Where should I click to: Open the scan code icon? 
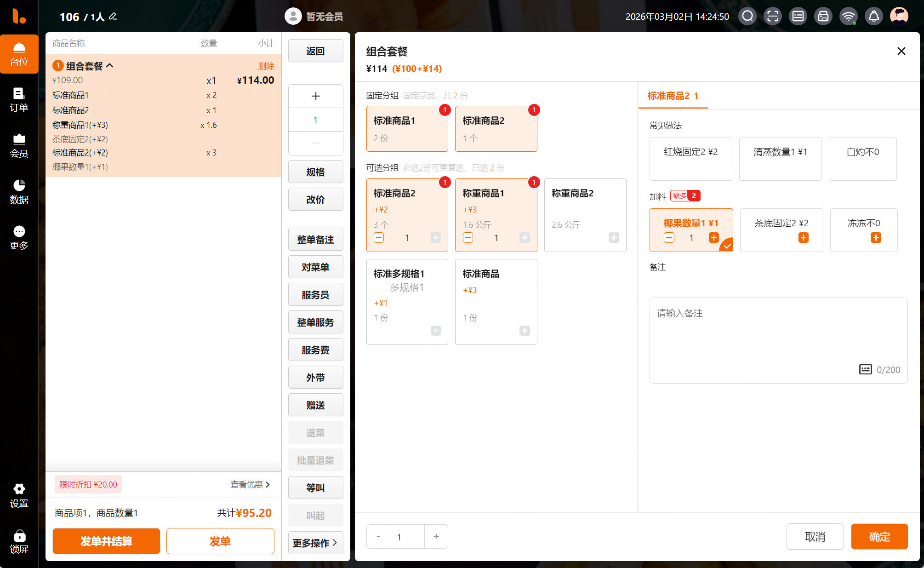click(x=773, y=17)
